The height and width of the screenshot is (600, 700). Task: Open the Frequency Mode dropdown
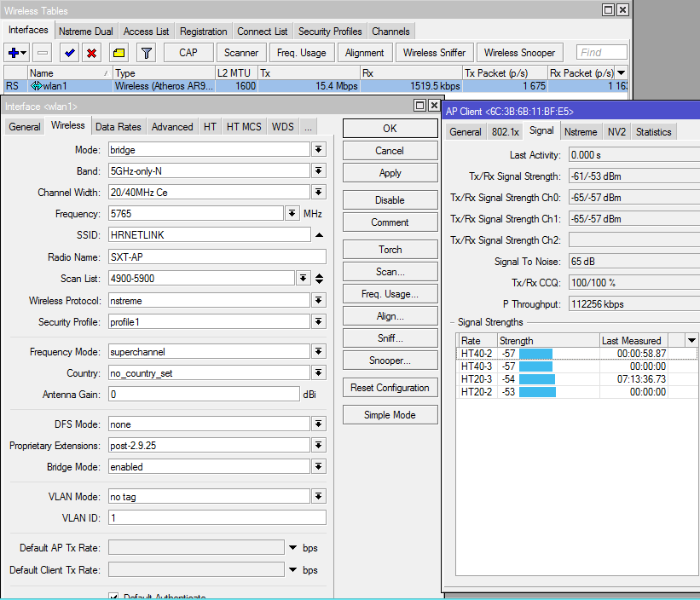pyautogui.click(x=319, y=352)
